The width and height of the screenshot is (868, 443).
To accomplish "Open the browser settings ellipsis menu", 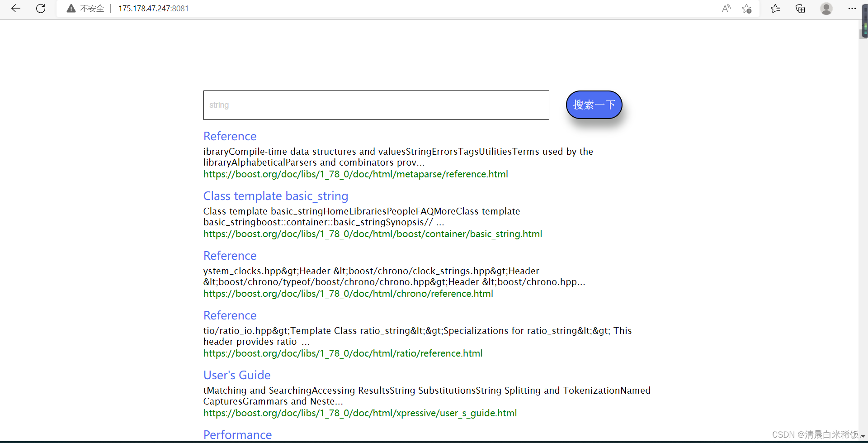I will point(852,9).
